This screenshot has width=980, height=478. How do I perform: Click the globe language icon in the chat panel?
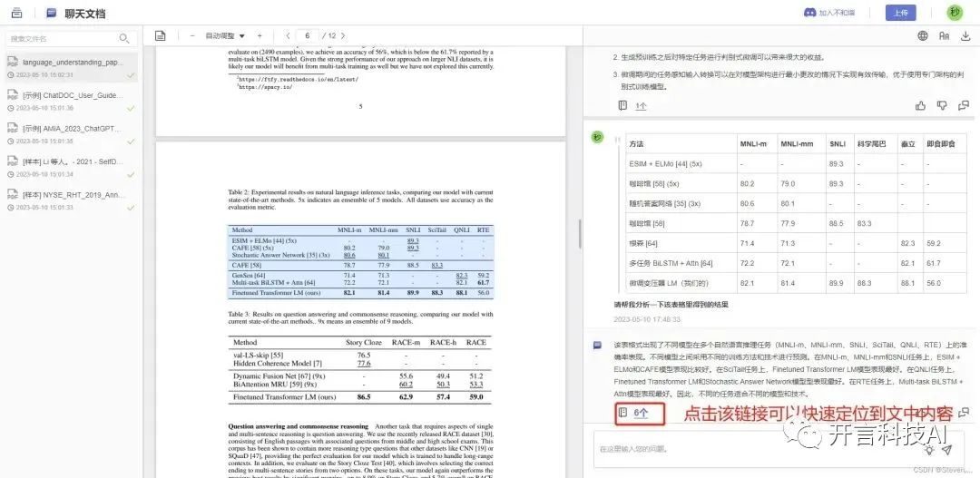point(923,35)
